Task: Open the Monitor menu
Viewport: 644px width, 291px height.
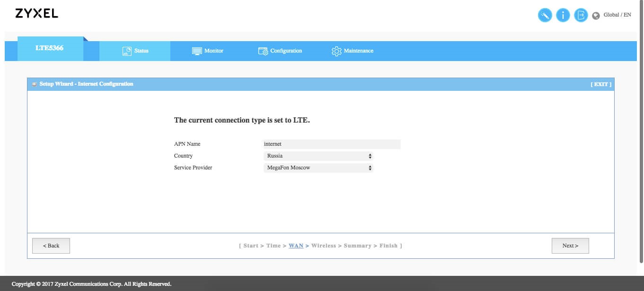Action: (x=208, y=51)
